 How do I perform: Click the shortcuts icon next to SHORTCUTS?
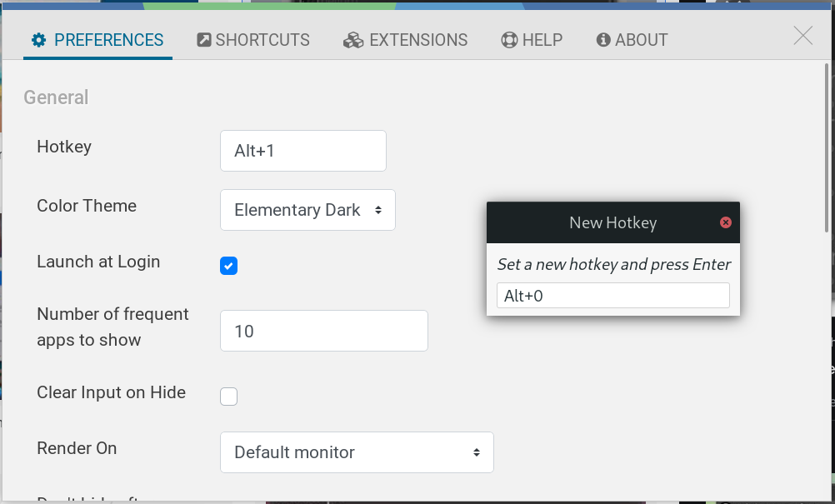tap(202, 38)
